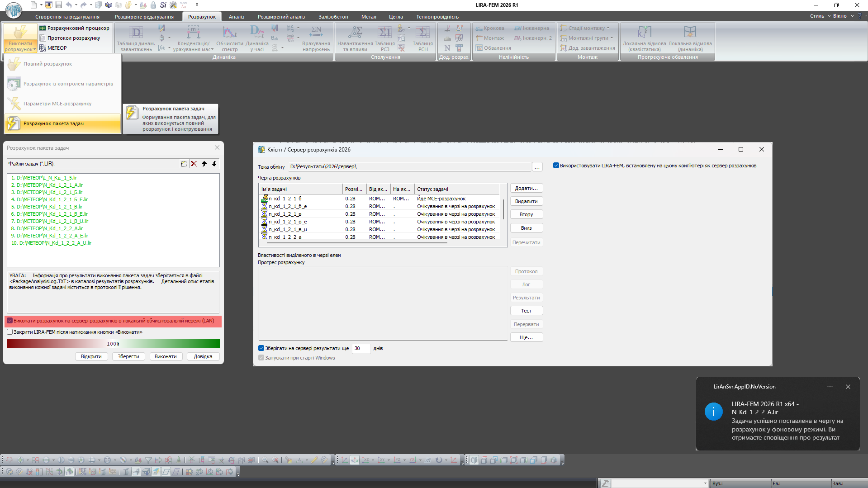The image size is (868, 488).
Task: Select Повний розрахунок menu entry
Action: [47, 64]
